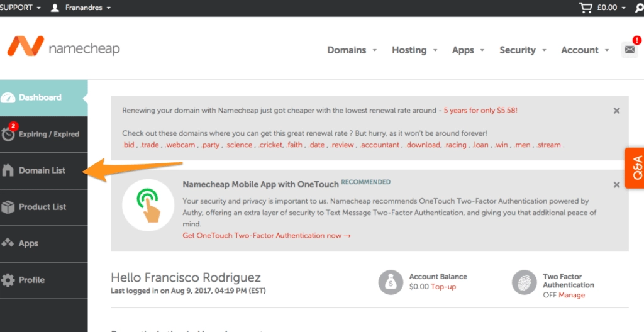Close the renewal rate banner

coord(616,111)
